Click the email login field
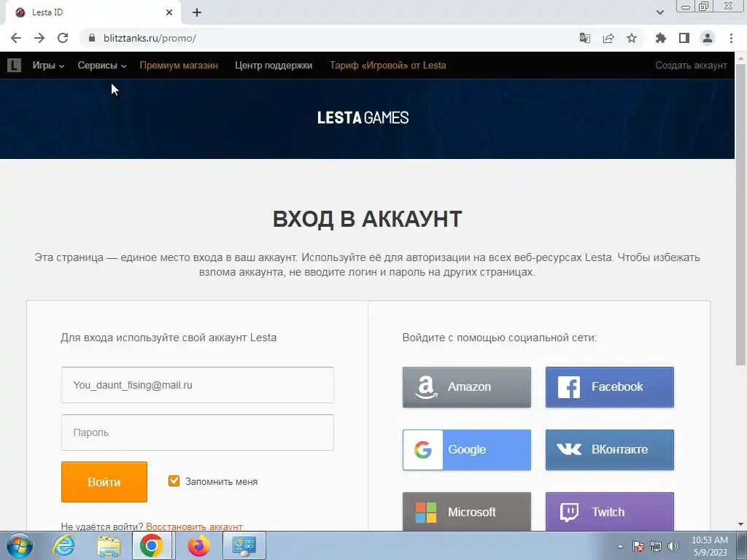Viewport: 747px width, 560px height. [x=197, y=385]
